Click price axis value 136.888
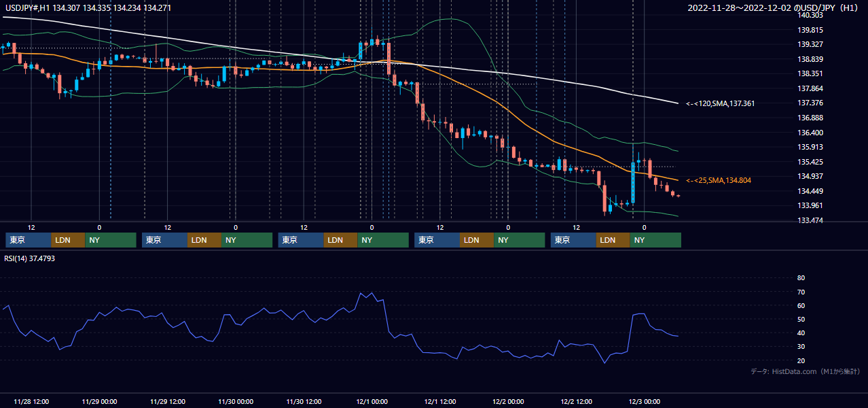The image size is (868, 408). click(x=810, y=118)
